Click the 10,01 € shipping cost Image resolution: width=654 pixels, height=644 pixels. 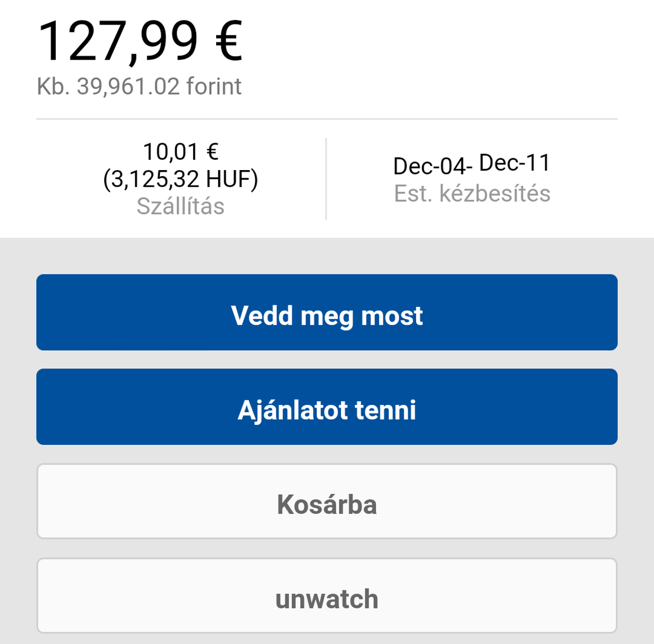180,152
